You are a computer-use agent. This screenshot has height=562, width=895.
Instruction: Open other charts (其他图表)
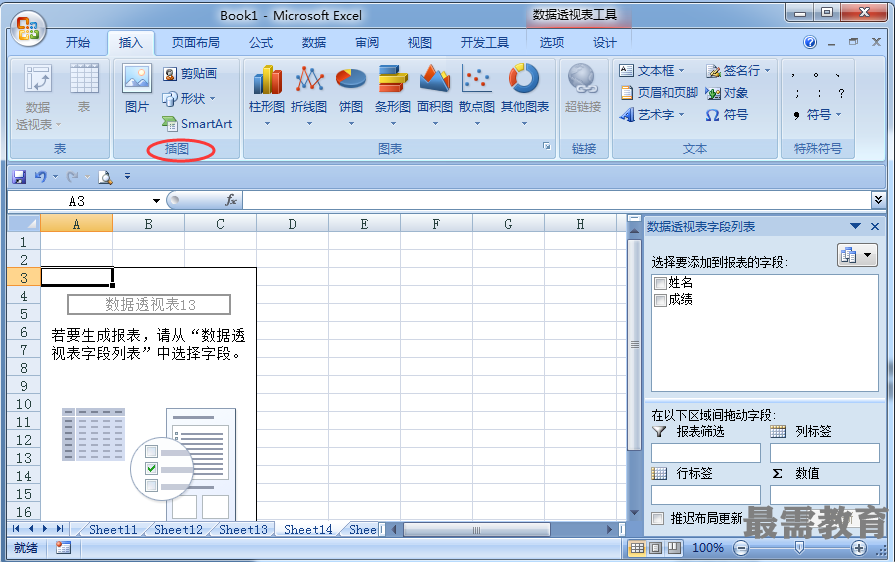click(x=525, y=95)
